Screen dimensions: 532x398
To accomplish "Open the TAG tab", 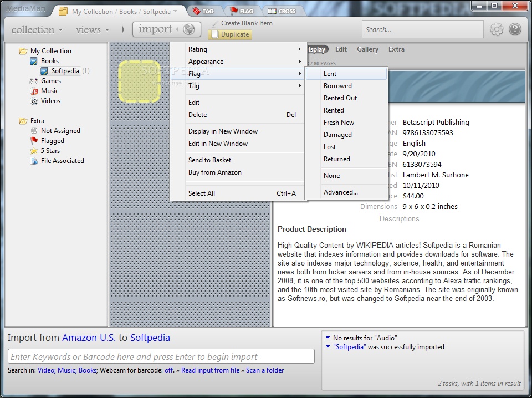I will (x=203, y=11).
